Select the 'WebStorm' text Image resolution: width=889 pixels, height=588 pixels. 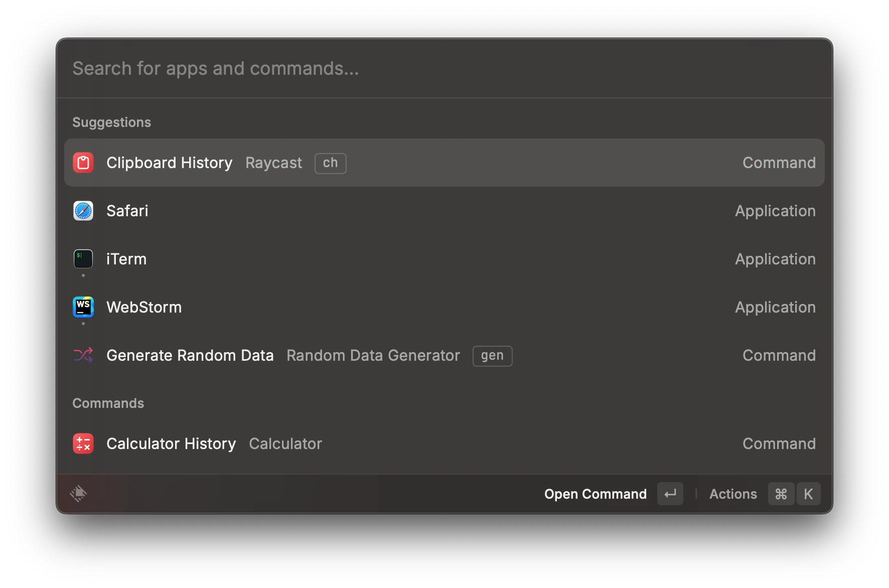(144, 307)
